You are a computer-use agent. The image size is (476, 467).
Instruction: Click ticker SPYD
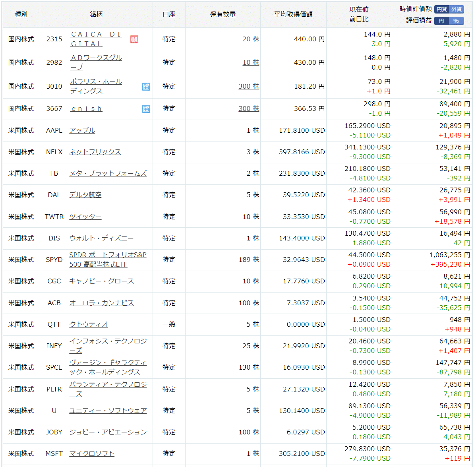pyautogui.click(x=54, y=260)
